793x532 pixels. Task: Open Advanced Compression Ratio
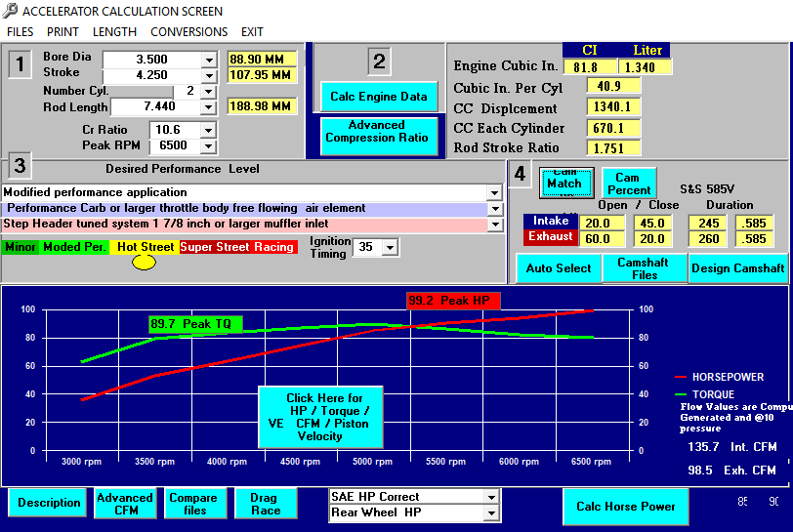coord(379,132)
